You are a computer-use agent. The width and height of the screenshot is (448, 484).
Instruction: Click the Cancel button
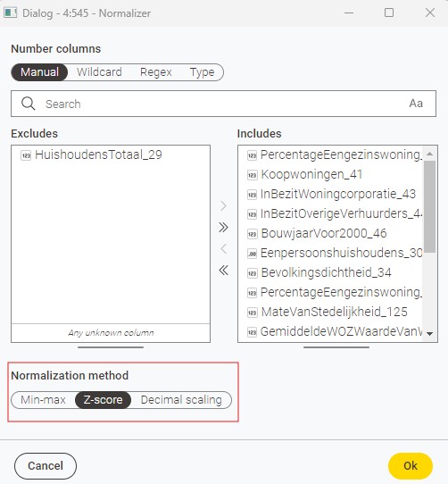46,466
